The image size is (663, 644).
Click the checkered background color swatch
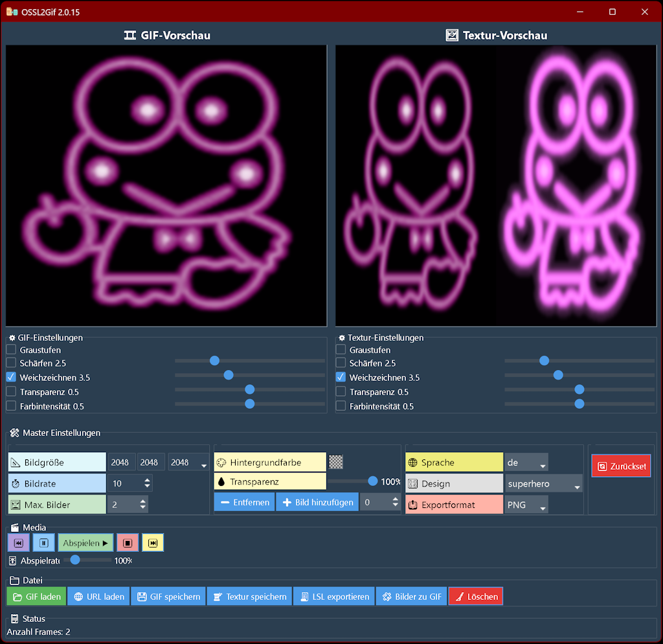[336, 462]
